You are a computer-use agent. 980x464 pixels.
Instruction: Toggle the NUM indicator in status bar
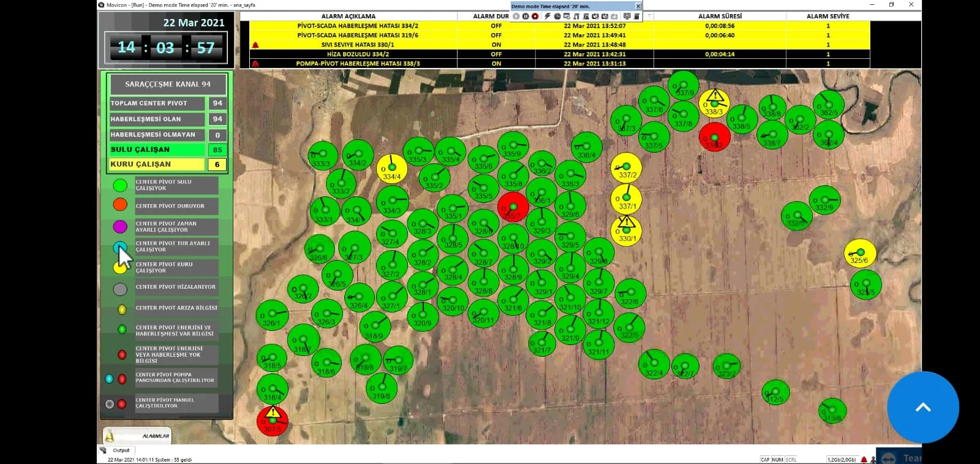coord(777,459)
